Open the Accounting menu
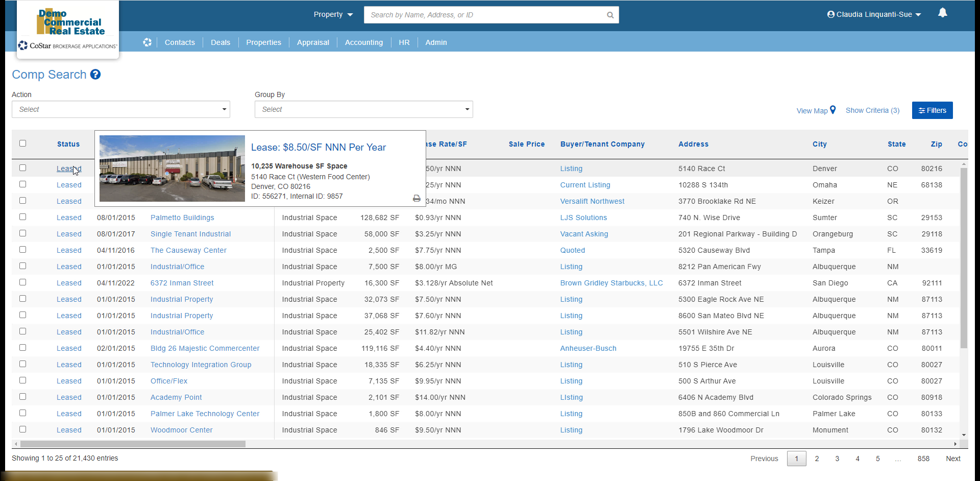 pyautogui.click(x=363, y=42)
